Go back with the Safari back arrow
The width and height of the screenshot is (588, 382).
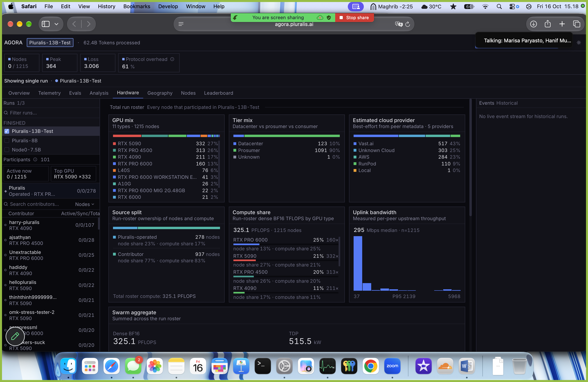pos(74,24)
